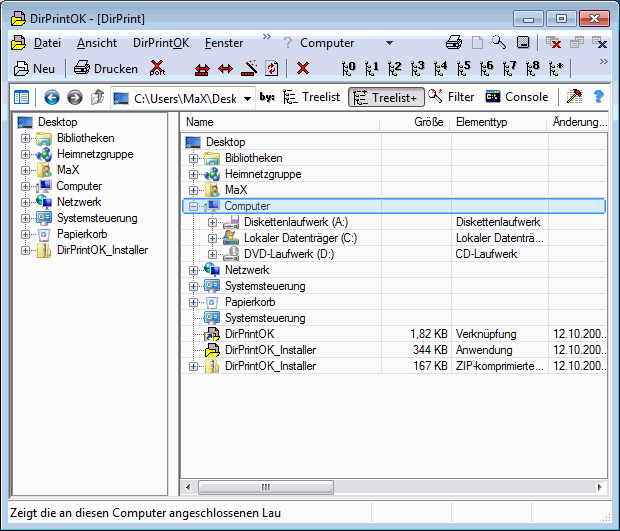Click the up-folder navigation icon
Image resolution: width=620 pixels, height=531 pixels.
(x=97, y=97)
